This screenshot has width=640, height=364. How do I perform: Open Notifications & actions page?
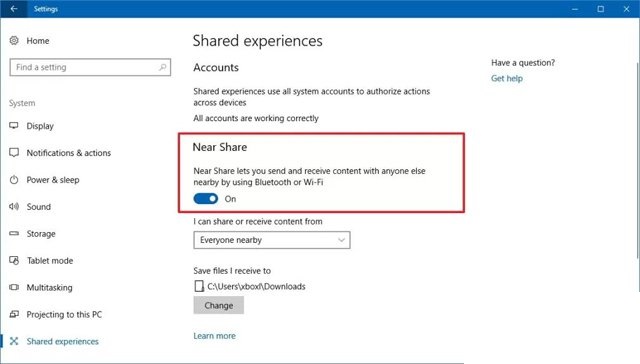pos(69,153)
